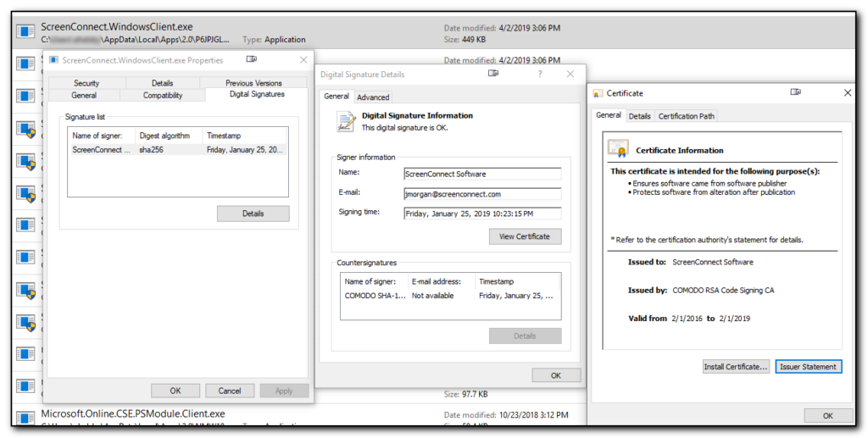Select the General tab in Properties dialog
The height and width of the screenshot is (438, 868).
point(84,95)
